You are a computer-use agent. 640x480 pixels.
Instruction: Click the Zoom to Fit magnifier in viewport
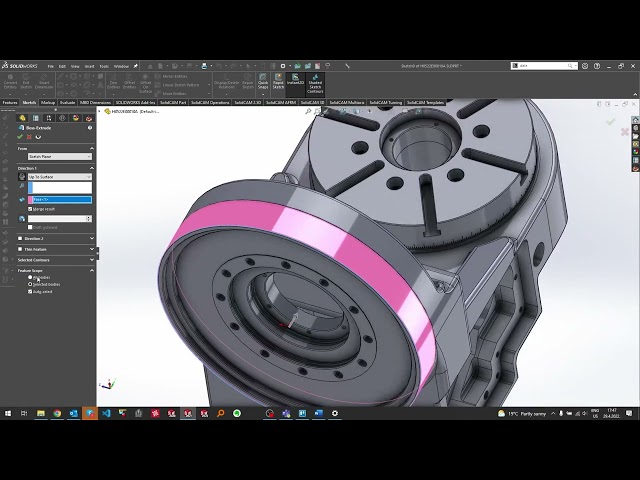(308, 111)
